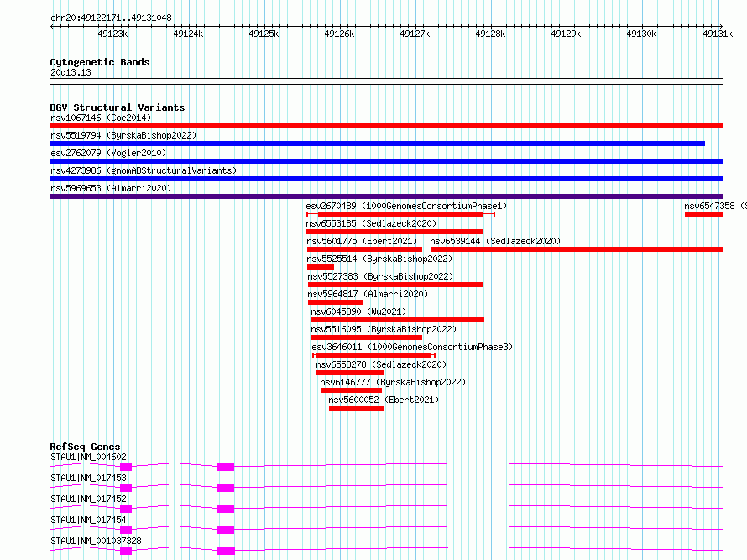This screenshot has width=747, height=560.
Task: Click the 49128k ruler tick label
Action: coord(490,34)
